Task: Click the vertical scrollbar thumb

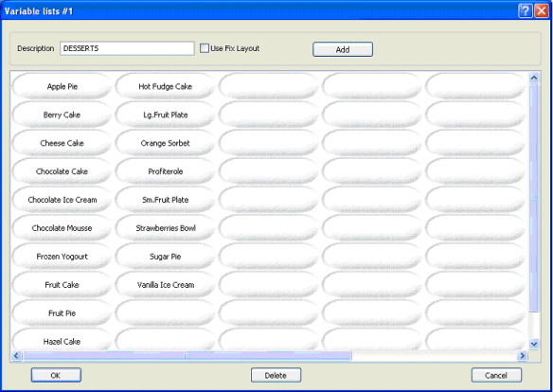Action: click(x=534, y=198)
